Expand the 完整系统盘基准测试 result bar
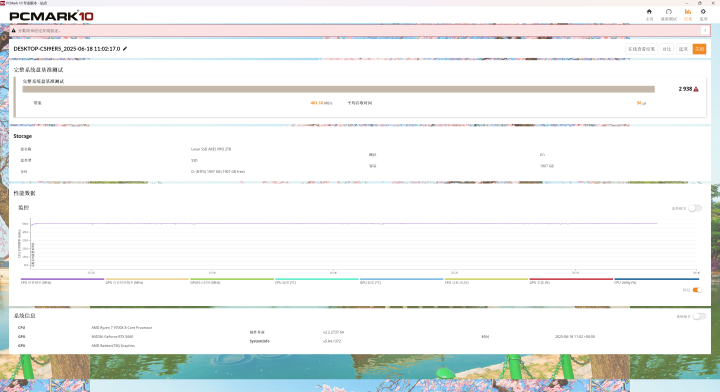 (x=338, y=89)
